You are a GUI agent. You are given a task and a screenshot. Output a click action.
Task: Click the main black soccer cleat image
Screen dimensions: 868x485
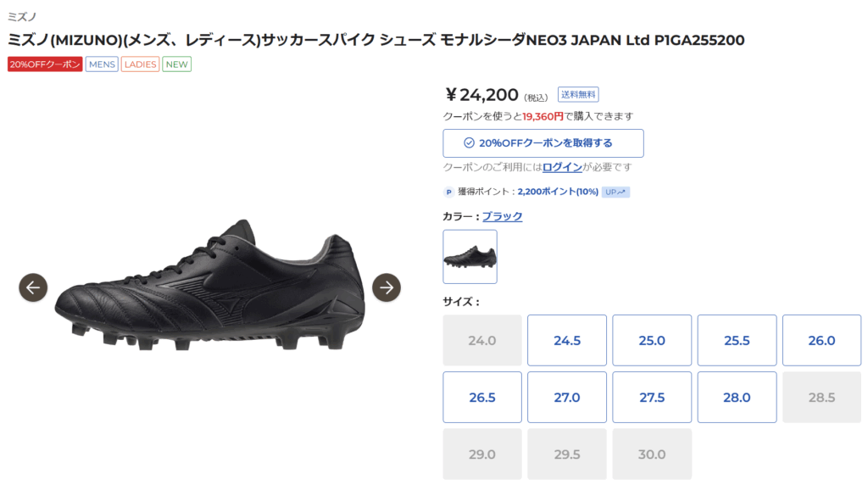click(x=210, y=285)
